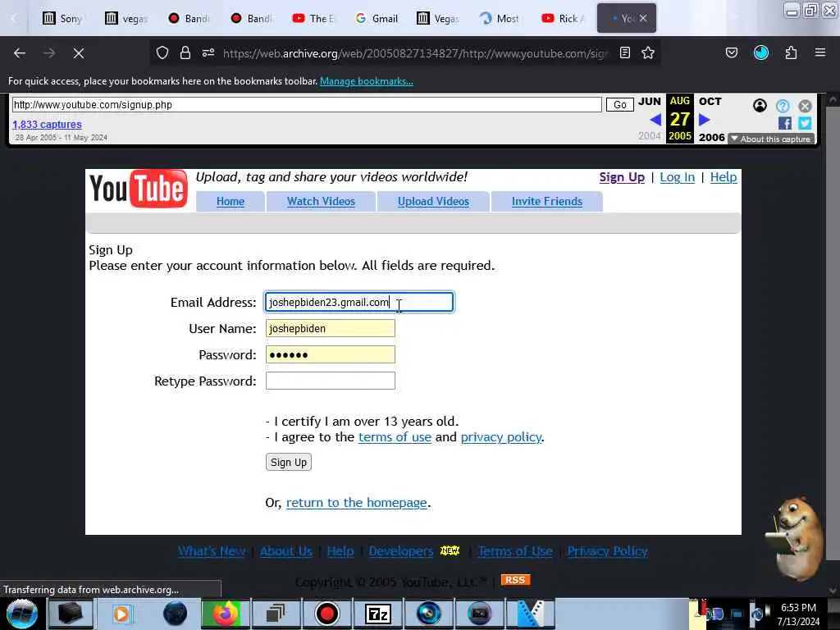Open the orange RSS feed badge
The image size is (840, 630).
(x=515, y=580)
